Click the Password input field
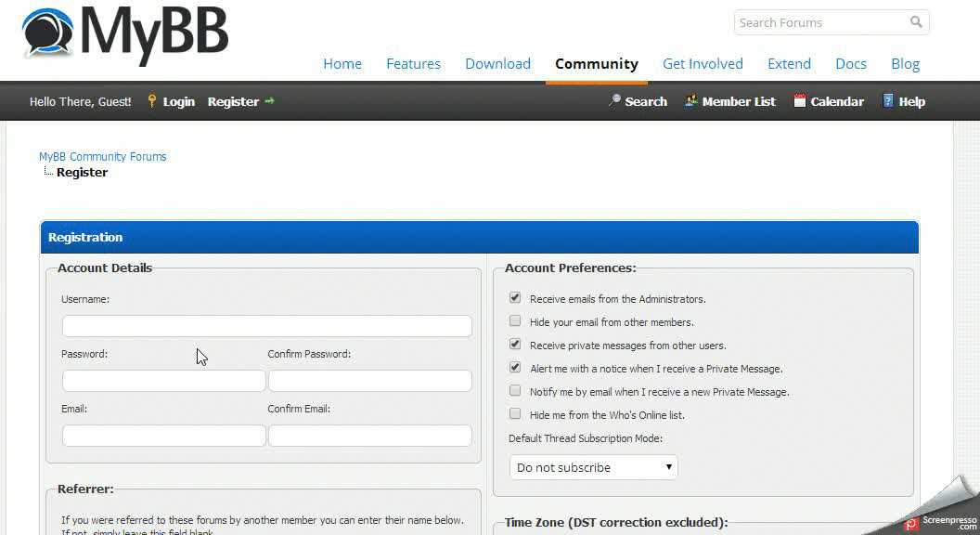 click(x=163, y=381)
